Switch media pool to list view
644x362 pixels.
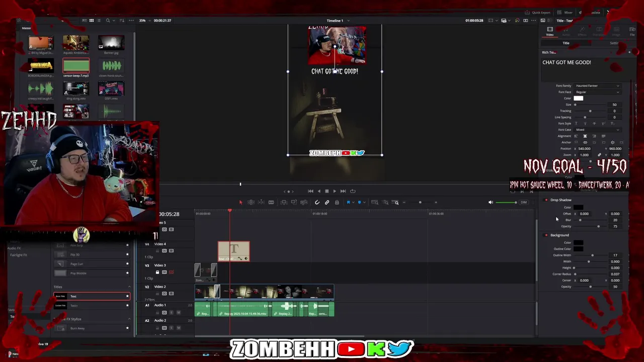(99, 20)
